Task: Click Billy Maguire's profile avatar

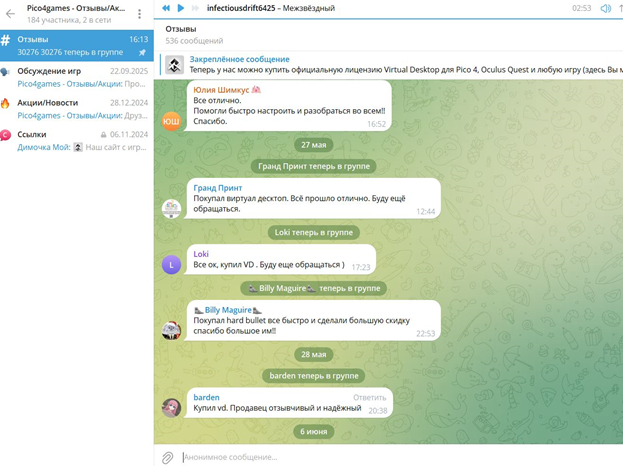Action: [171, 330]
